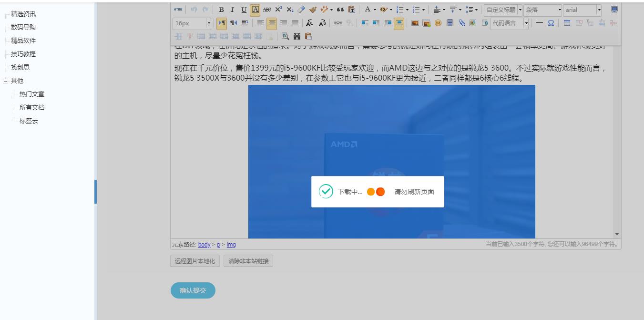Screen dimensions: 644x320
Task: Align text left
Action: point(261,23)
